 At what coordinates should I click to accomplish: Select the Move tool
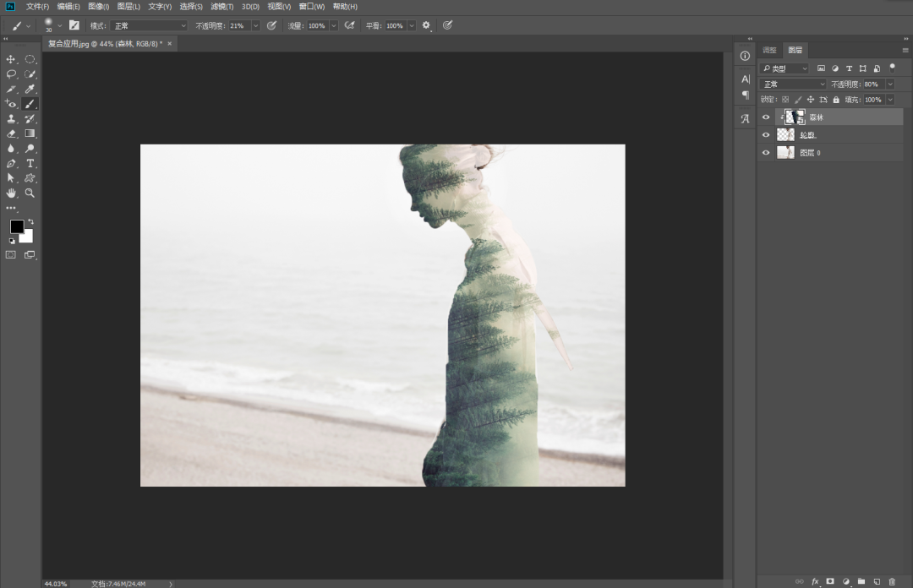click(10, 59)
